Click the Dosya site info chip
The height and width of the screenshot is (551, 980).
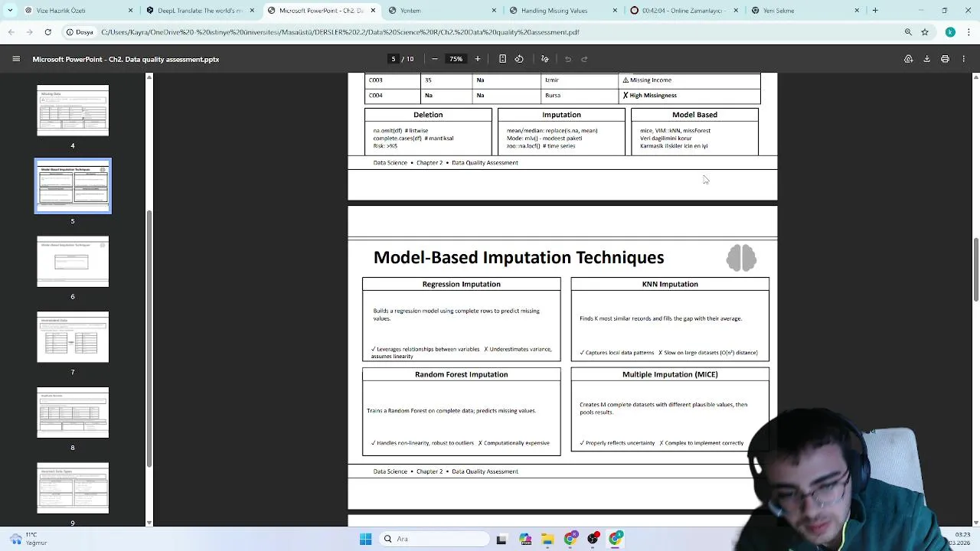(80, 32)
